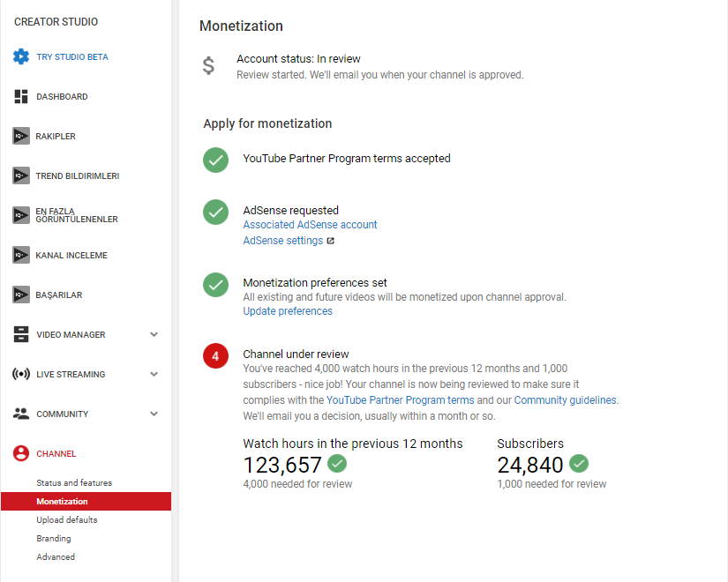
Task: Expand the Video Manager chevron
Action: point(154,334)
